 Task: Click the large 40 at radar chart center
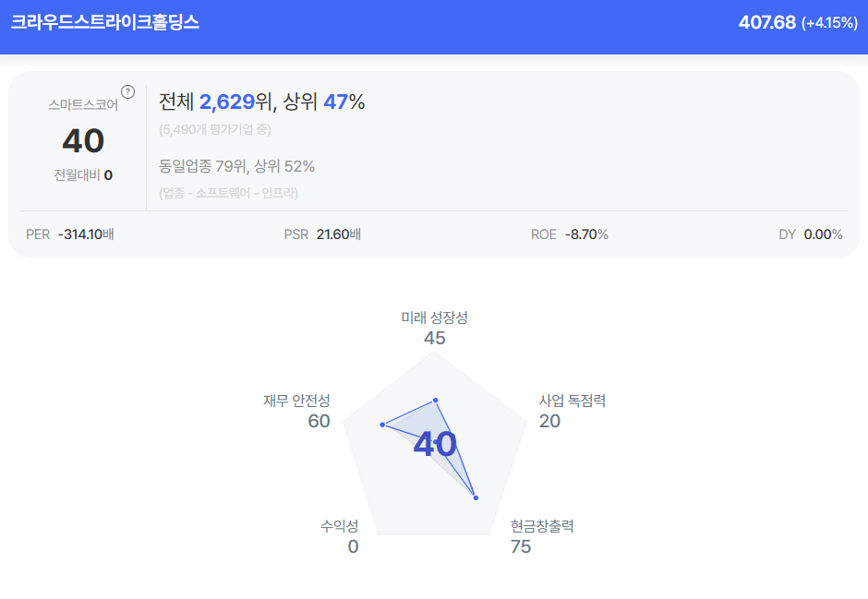434,445
